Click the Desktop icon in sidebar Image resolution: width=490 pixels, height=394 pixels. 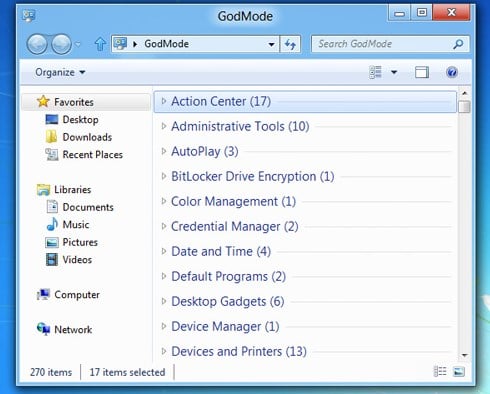(52, 119)
